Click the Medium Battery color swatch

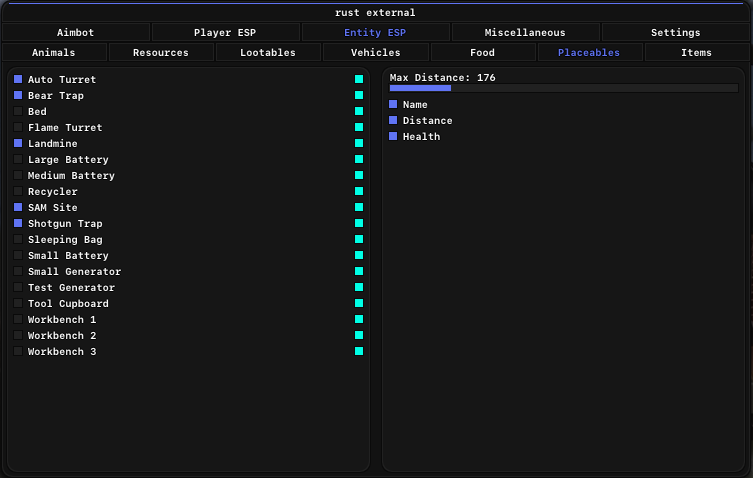pos(359,175)
